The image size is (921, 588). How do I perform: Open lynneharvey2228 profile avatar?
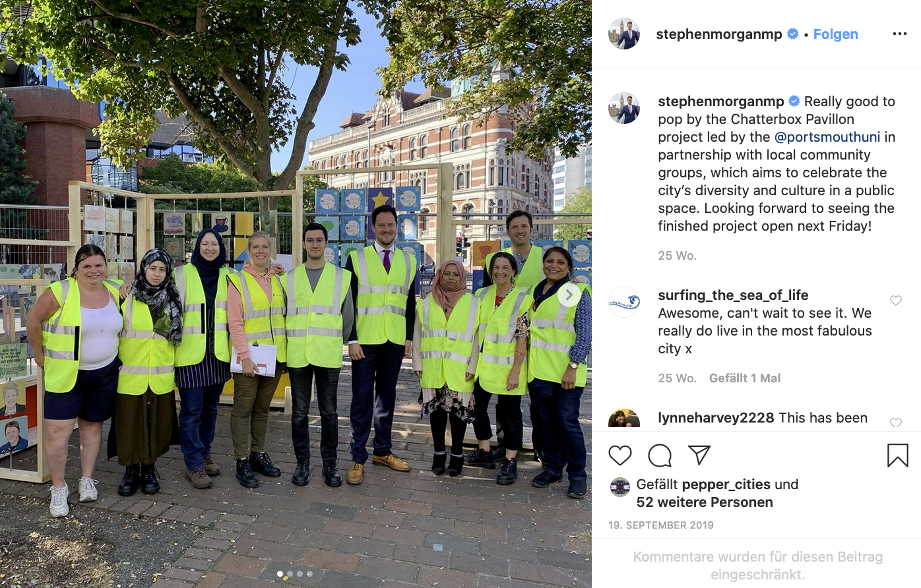coord(624,420)
